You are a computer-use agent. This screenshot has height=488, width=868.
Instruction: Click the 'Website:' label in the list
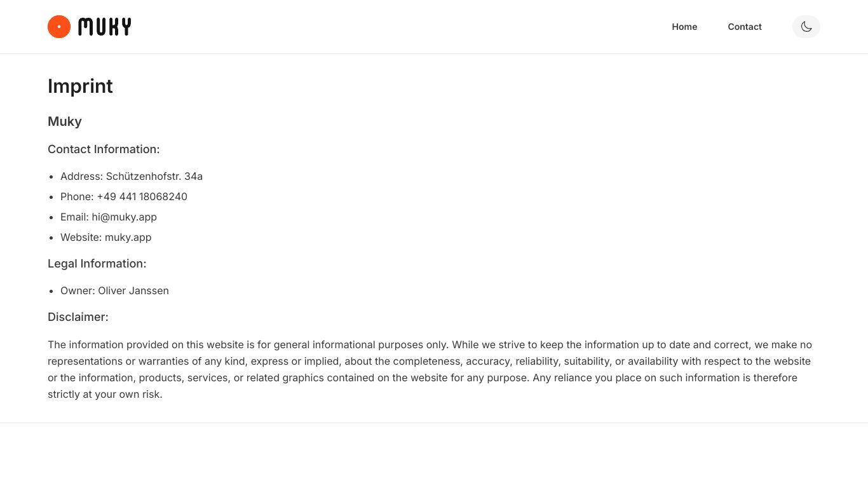[81, 237]
